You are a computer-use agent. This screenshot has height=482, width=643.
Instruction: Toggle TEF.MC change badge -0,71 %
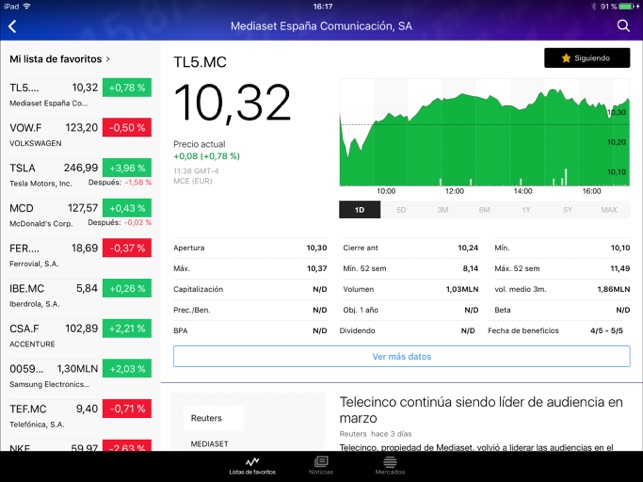point(127,409)
